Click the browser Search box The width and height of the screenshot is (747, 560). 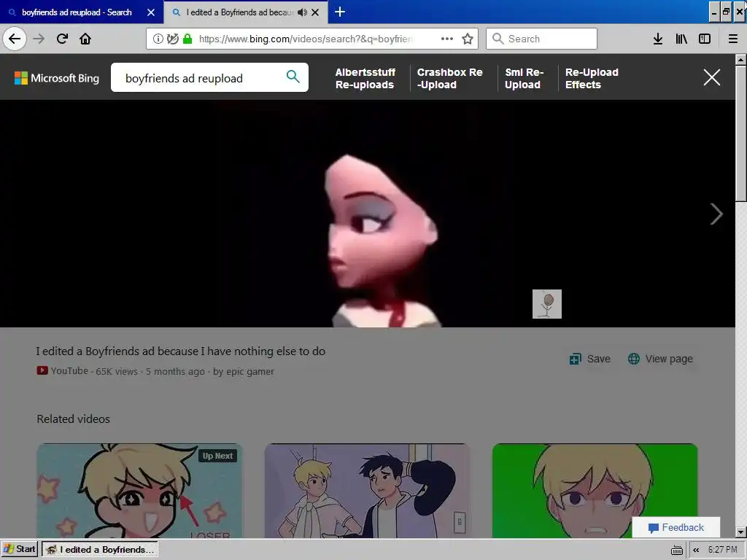542,39
